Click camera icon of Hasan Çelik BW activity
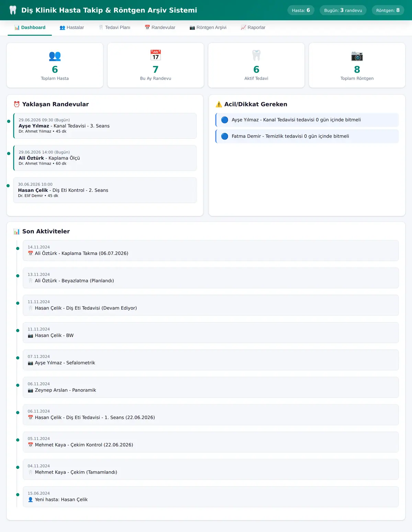412x532 pixels. coord(31,336)
